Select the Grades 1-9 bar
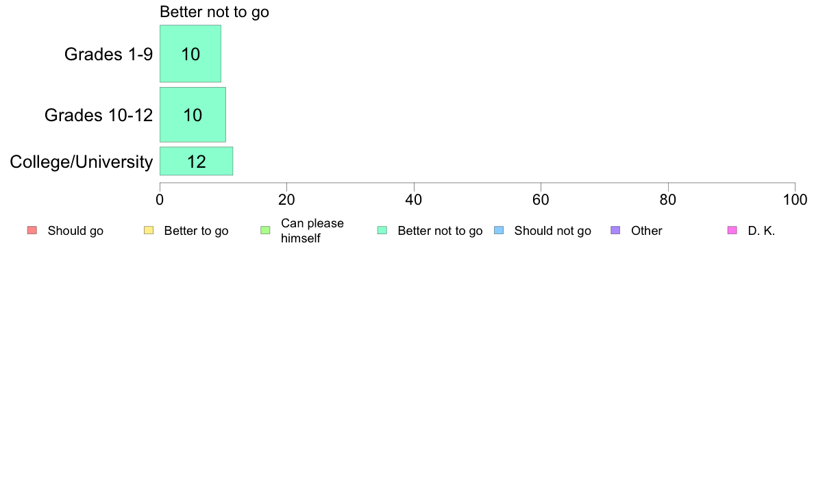Image resolution: width=814 pixels, height=504 pixels. click(190, 53)
